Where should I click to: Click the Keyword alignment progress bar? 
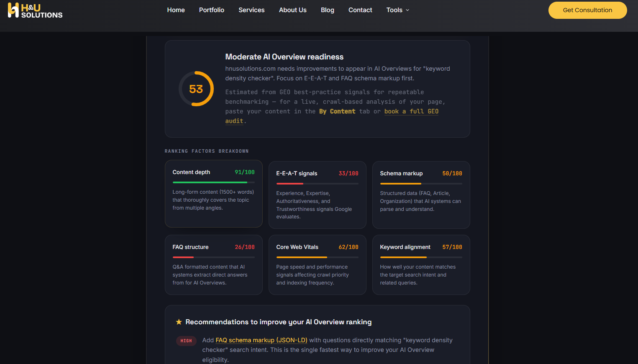click(x=421, y=257)
